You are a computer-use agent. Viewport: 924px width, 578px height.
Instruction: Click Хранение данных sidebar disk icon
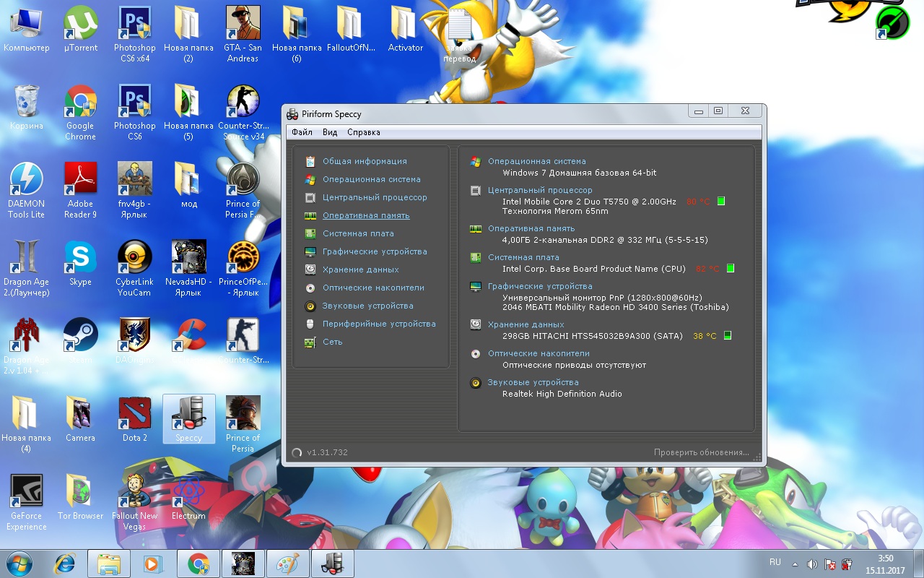point(310,269)
